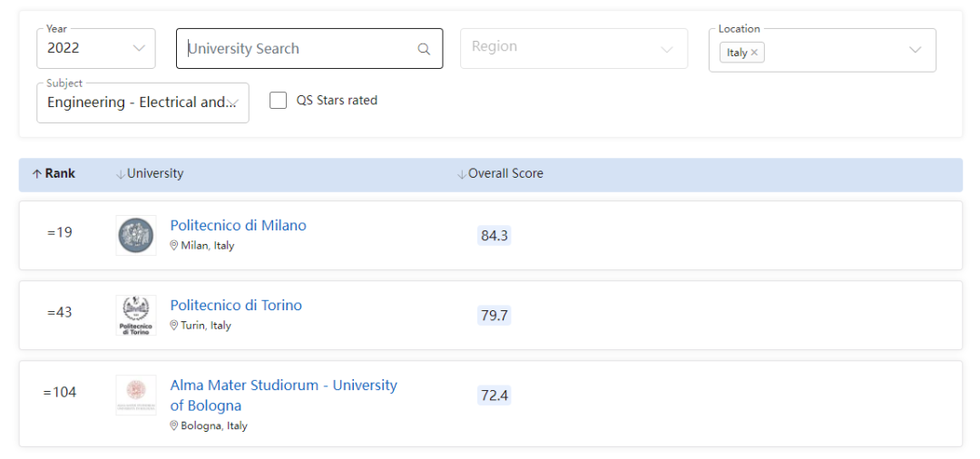Click the =104 rank value

point(60,392)
